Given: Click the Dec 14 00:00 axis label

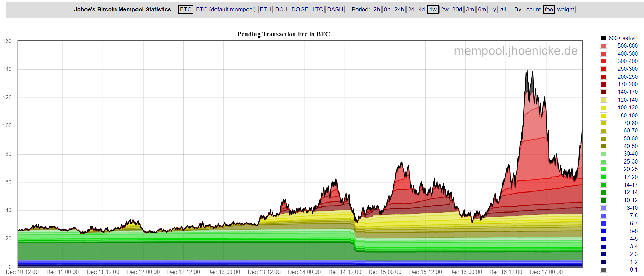Looking at the screenshot, I should click(304, 272).
